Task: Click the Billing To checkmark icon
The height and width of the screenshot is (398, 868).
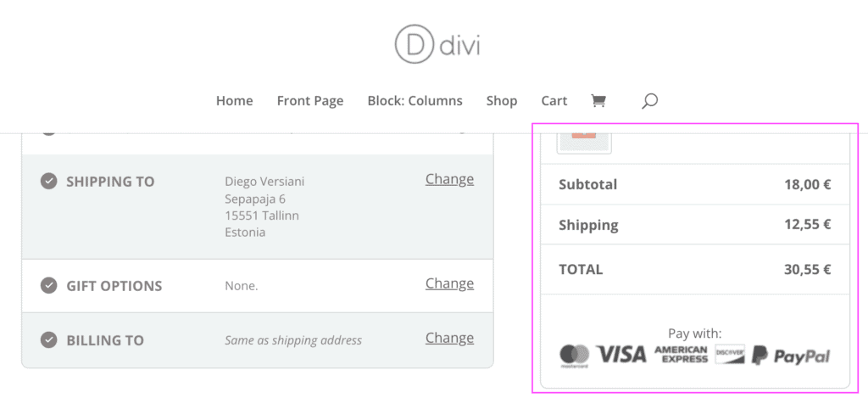Action: click(49, 339)
